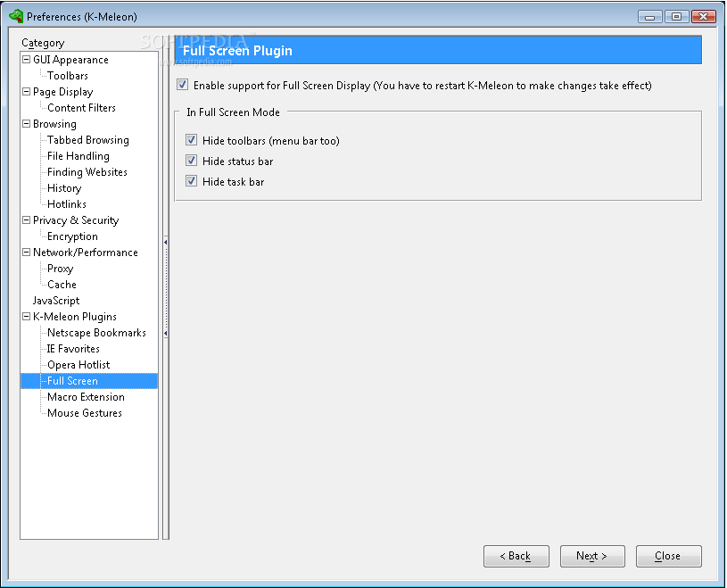
Task: Open K-Meleon Plugins page
Action: coord(75,317)
